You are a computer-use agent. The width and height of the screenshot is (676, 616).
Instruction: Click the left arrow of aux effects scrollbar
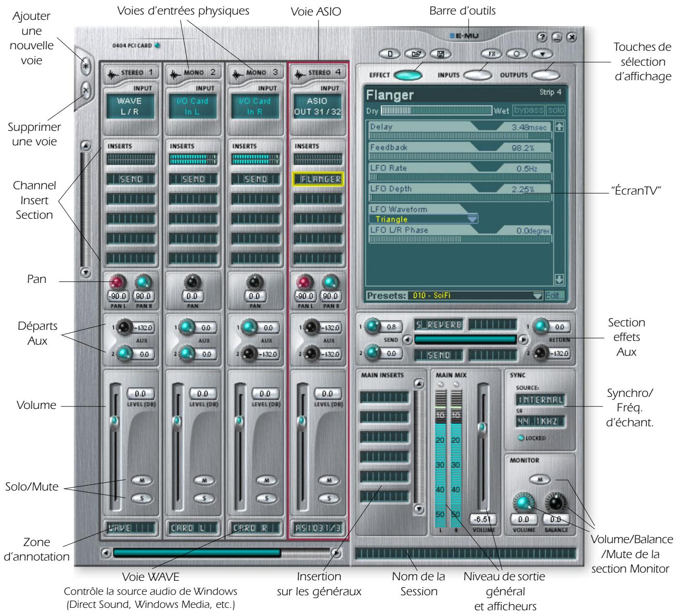coord(408,340)
